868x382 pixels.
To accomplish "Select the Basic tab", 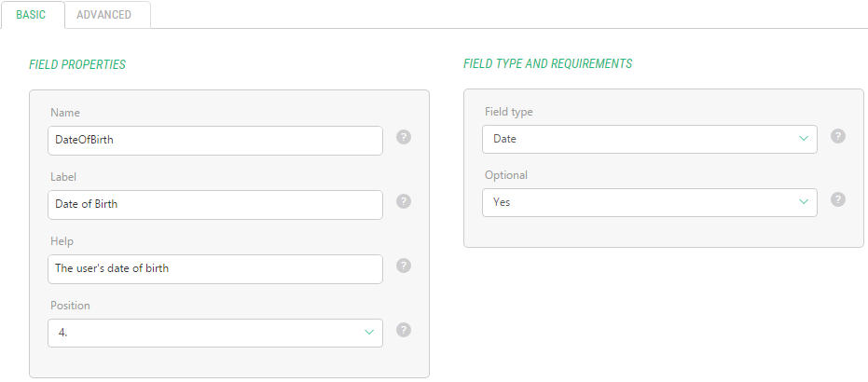I will (x=31, y=15).
